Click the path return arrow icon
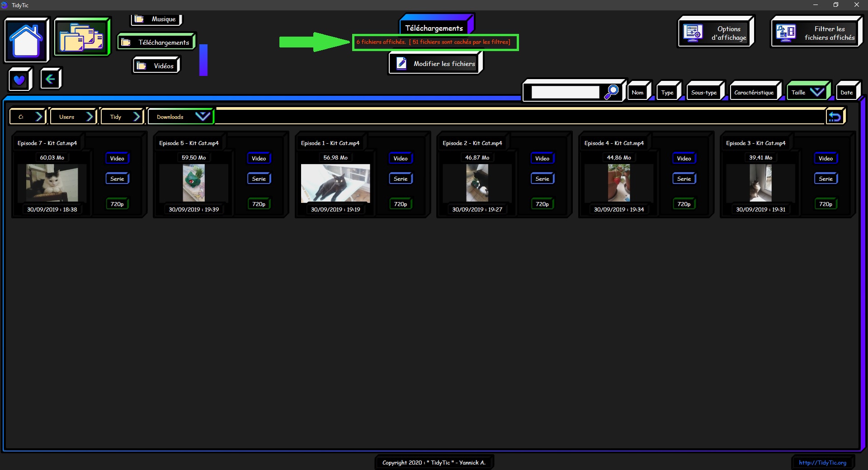 click(835, 117)
